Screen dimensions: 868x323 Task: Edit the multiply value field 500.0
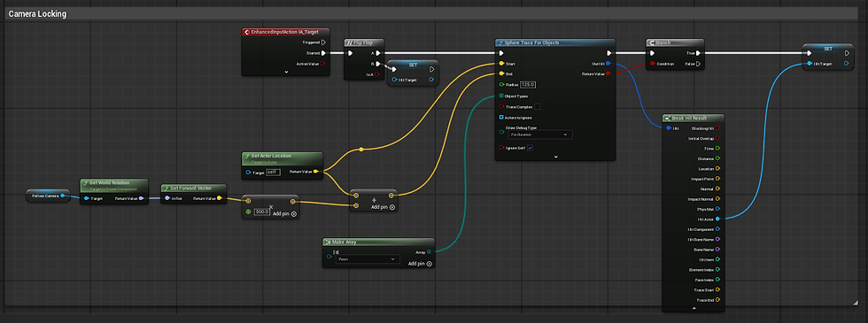click(x=261, y=211)
